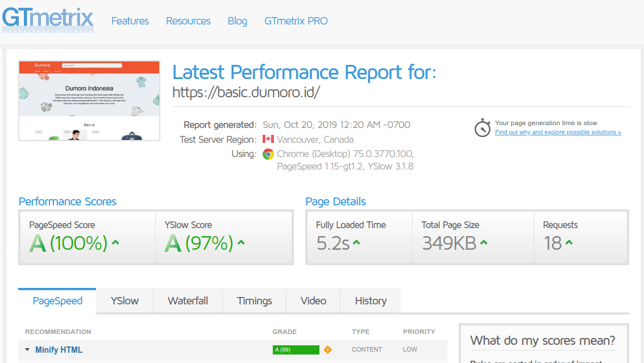Viewport: 644px width, 363px height.
Task: Open the Dumoro site screenshot thumbnail
Action: click(x=89, y=101)
